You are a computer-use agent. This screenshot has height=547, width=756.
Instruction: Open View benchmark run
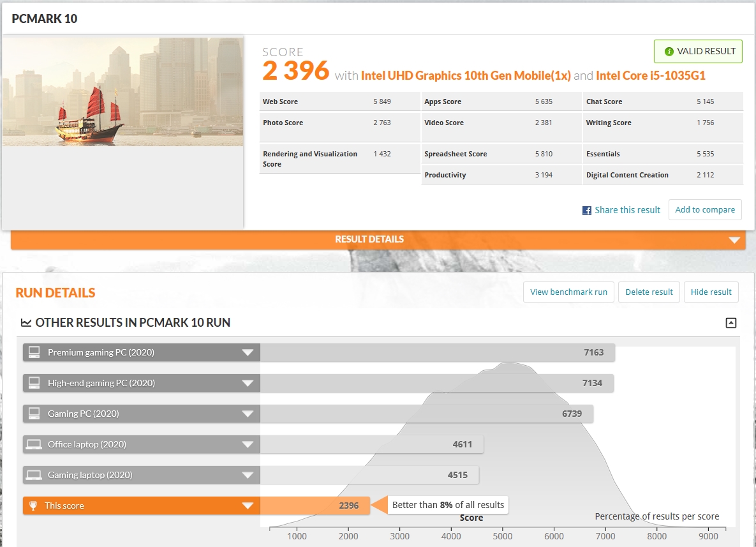coord(568,292)
